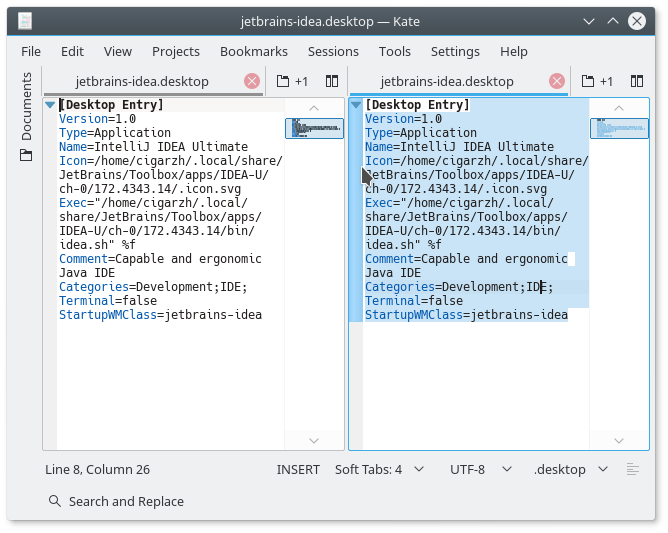This screenshot has height=533, width=668.
Task: Open the Projects menu
Action: (176, 52)
